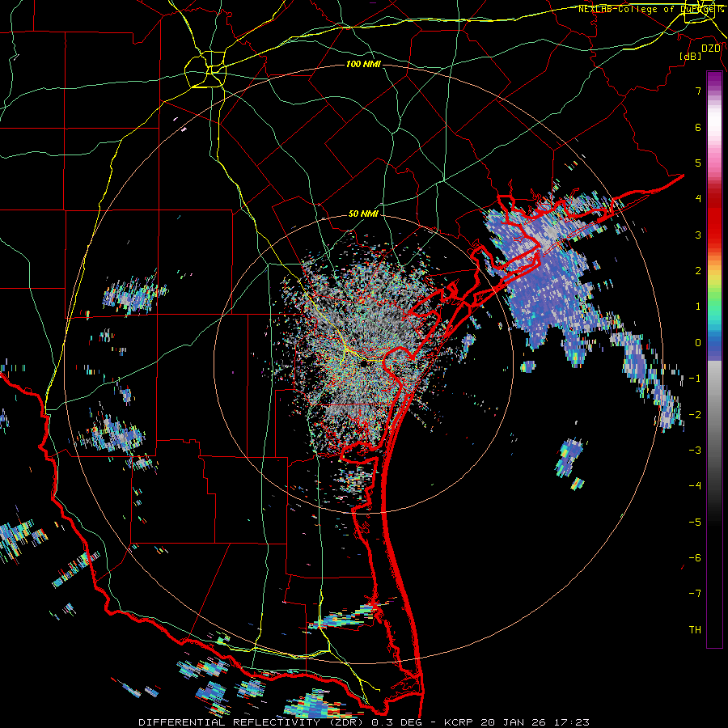This screenshot has width=728, height=728.
Task: Click the "100 NMI" range ring label
Action: coord(363,64)
